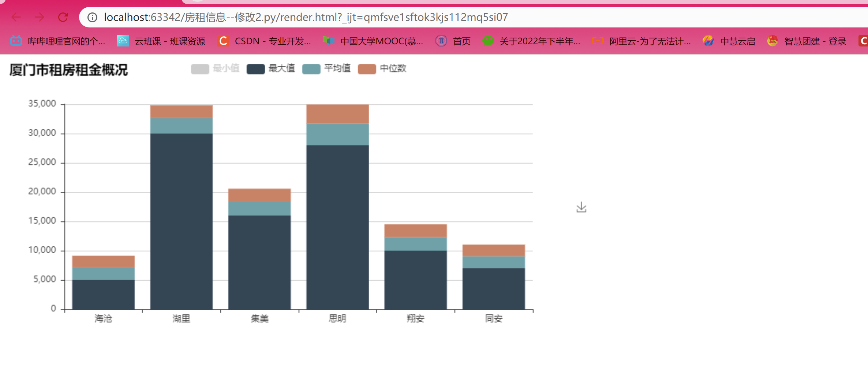The height and width of the screenshot is (374, 868).
Task: Open the CSDN bookmark
Action: point(264,41)
